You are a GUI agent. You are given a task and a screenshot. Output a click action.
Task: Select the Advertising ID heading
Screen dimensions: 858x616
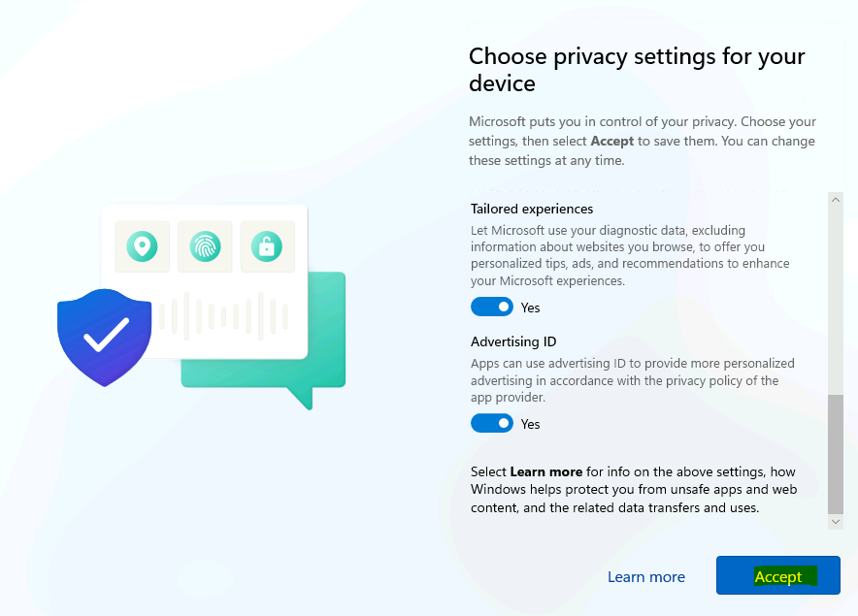click(513, 341)
